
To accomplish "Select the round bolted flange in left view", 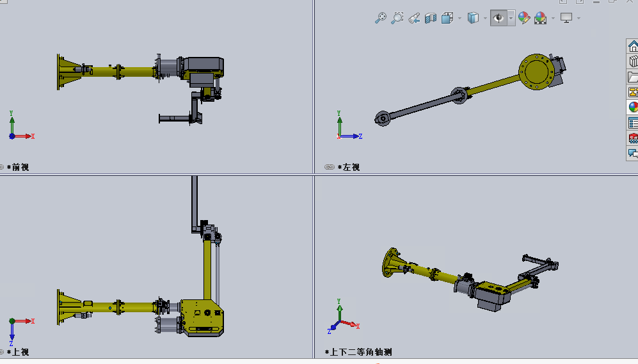I will 536,72.
